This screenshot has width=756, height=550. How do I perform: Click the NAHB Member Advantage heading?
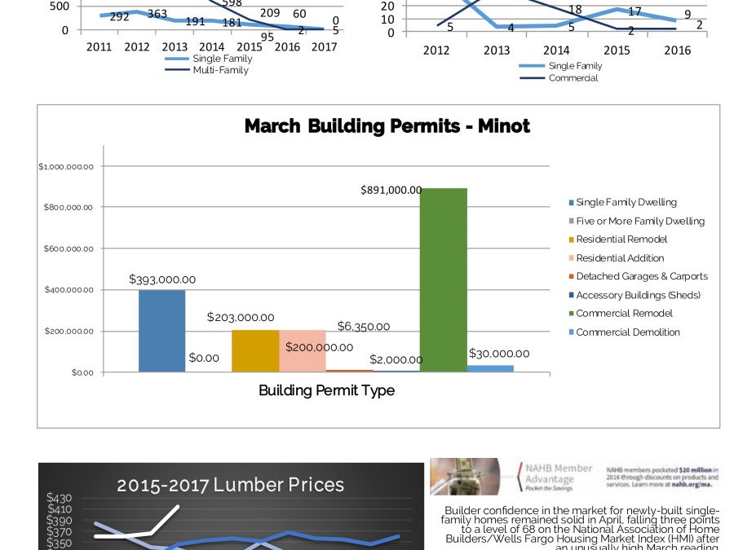(559, 473)
